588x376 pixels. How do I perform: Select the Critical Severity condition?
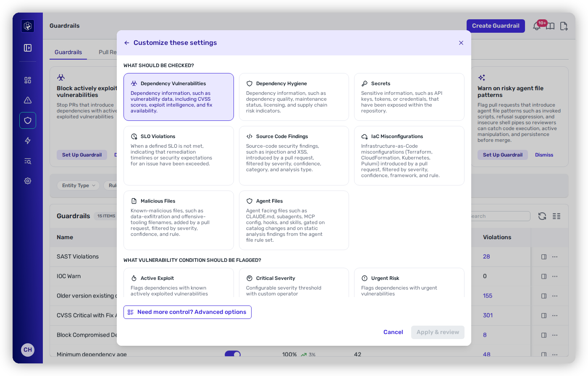294,283
